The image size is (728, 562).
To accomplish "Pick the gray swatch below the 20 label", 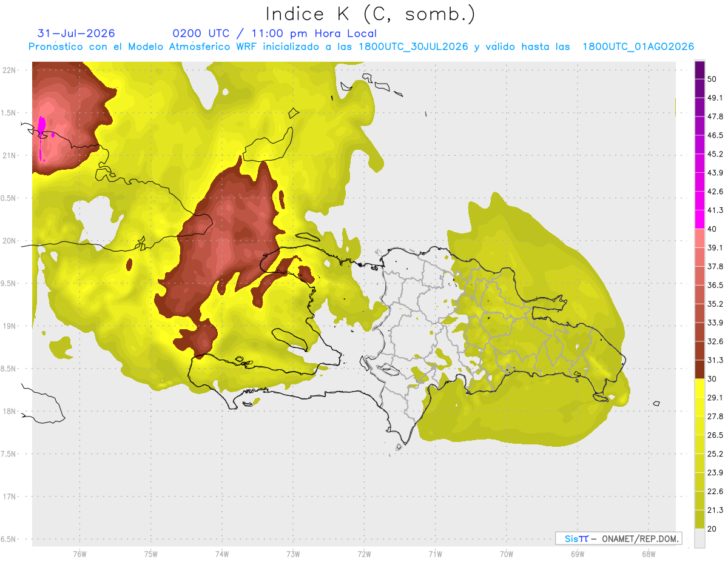I will tap(699, 538).
